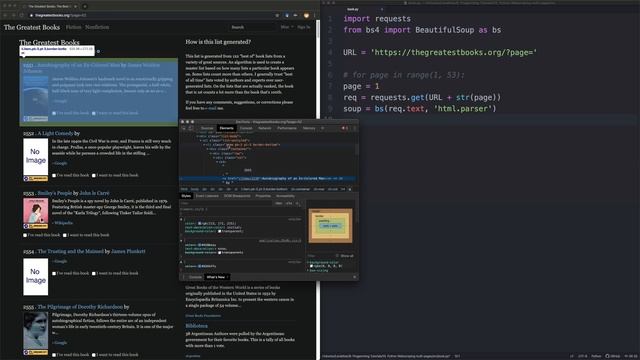This screenshot has height=360, width=640.
Task: Select the Styles pane tab
Action: click(x=186, y=196)
